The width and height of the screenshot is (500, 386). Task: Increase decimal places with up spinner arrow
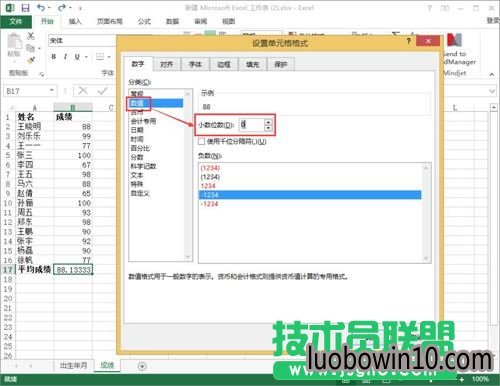coord(268,122)
